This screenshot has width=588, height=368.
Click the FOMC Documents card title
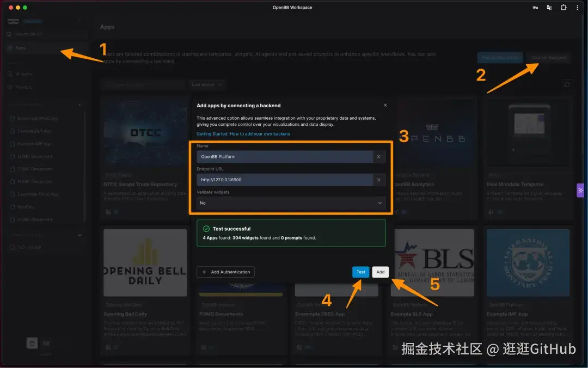221,314
